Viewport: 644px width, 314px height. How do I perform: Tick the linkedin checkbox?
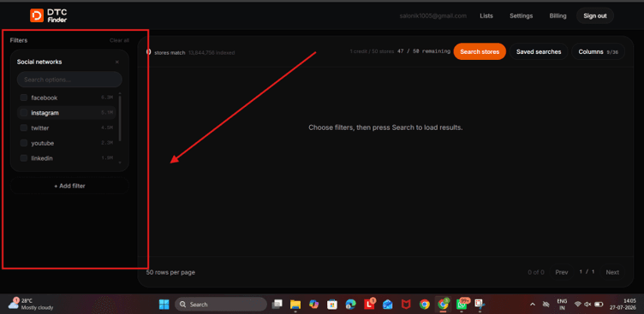(24, 158)
